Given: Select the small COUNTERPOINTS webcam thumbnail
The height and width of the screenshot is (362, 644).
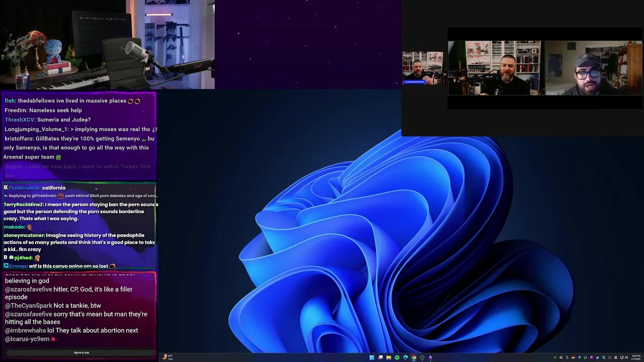Looking at the screenshot, I should tap(423, 67).
